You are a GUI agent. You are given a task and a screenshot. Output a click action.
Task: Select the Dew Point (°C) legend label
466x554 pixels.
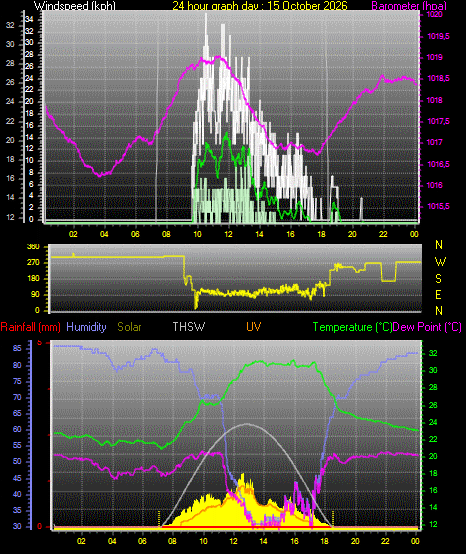(427, 327)
